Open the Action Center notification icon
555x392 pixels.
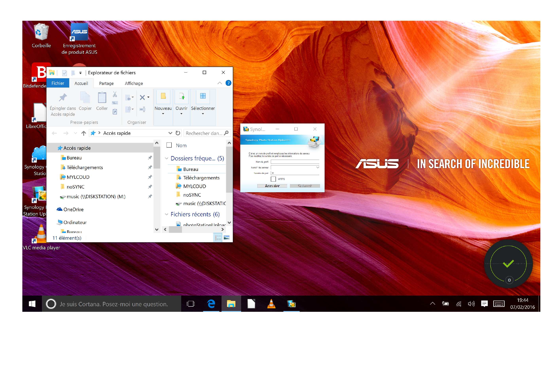click(x=484, y=304)
